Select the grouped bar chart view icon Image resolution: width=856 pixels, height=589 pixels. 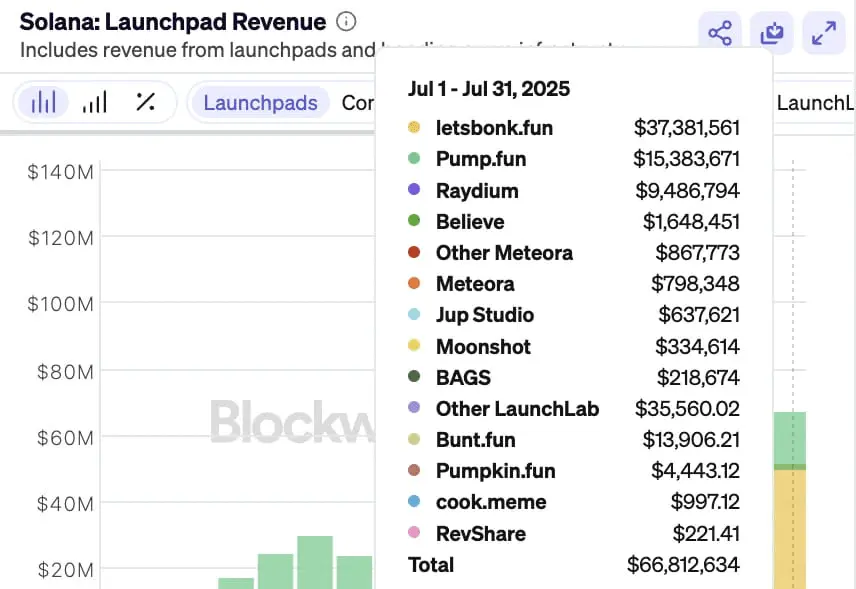(x=43, y=102)
